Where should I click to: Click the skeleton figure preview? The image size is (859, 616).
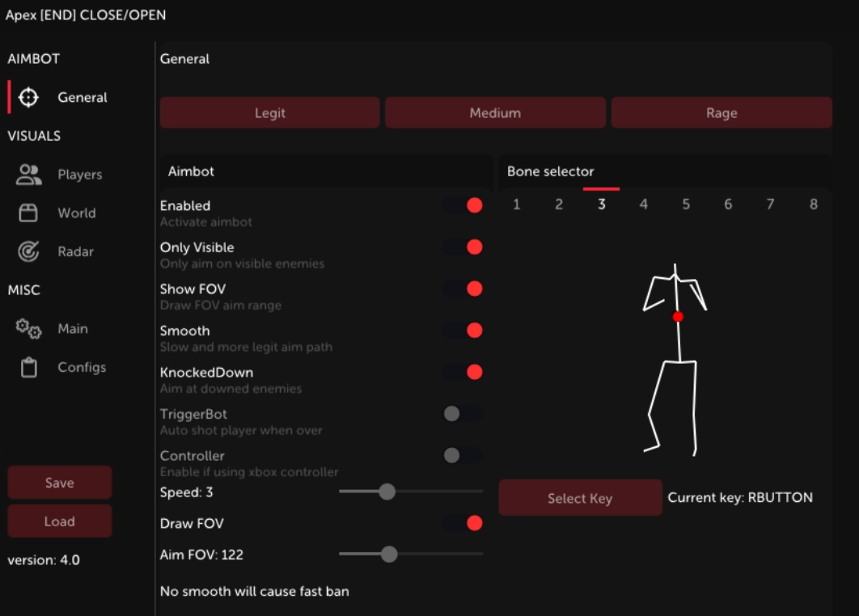[675, 360]
